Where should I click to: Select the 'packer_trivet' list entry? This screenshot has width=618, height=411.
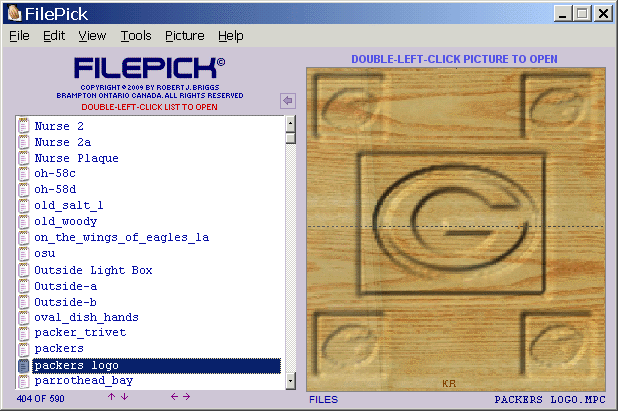[80, 333]
